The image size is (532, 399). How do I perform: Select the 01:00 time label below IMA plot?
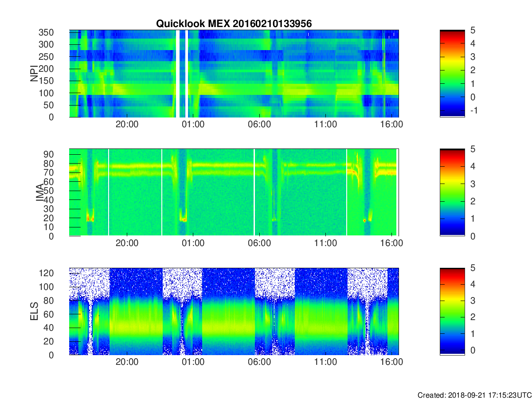(193, 244)
